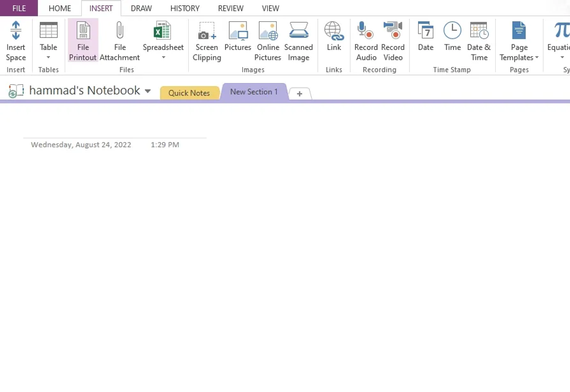Click the Insert Space icon
The width and height of the screenshot is (570, 392).
pos(16,31)
